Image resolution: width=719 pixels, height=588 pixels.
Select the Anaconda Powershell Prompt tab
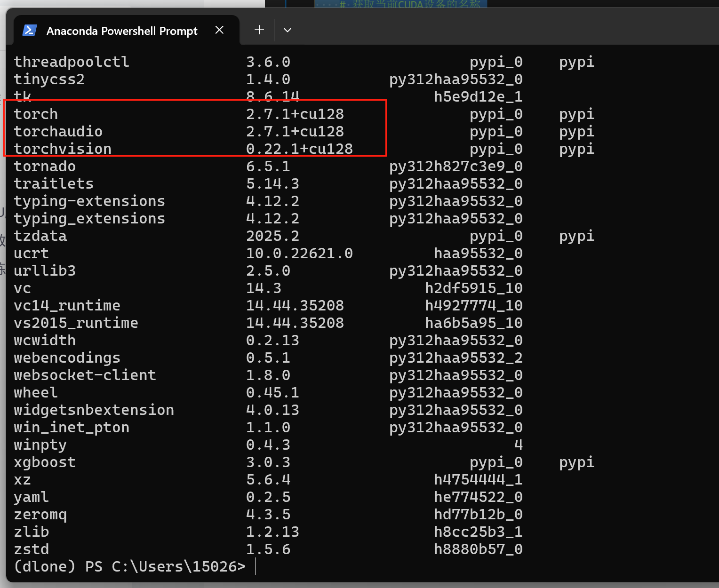coord(127,31)
